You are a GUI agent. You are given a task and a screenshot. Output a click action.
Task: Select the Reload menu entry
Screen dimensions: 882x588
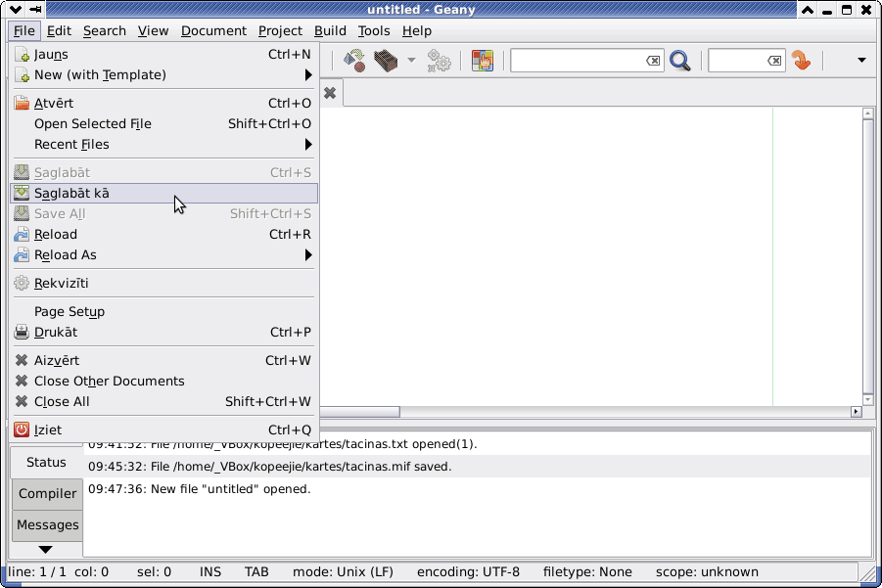164,235
